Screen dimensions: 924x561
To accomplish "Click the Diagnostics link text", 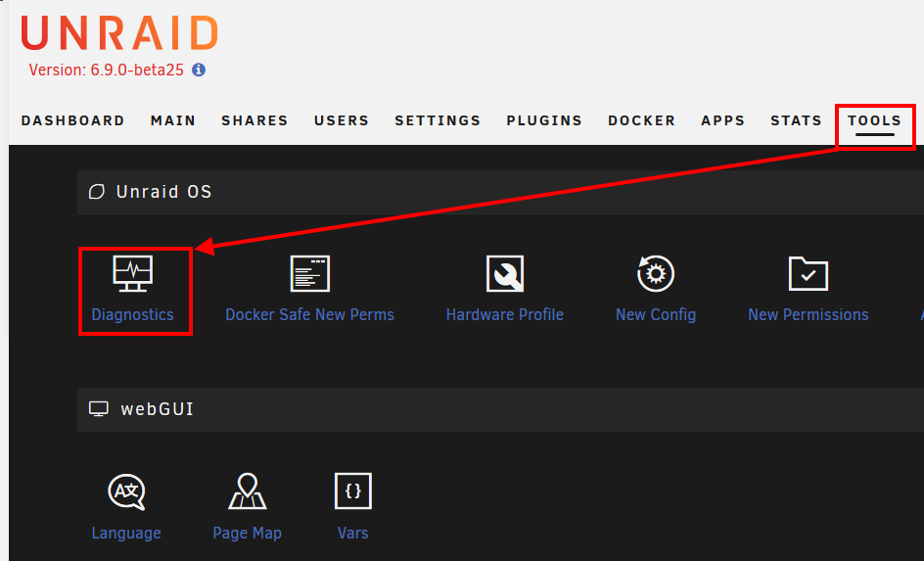I will pos(132,314).
